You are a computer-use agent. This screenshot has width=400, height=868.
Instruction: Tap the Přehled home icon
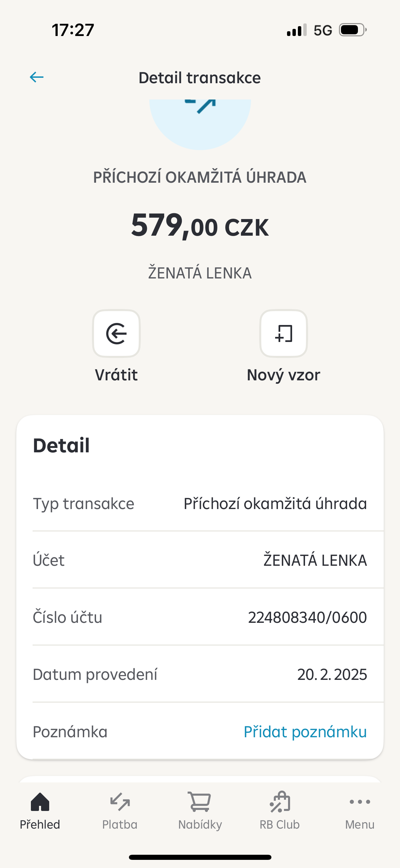(40, 802)
